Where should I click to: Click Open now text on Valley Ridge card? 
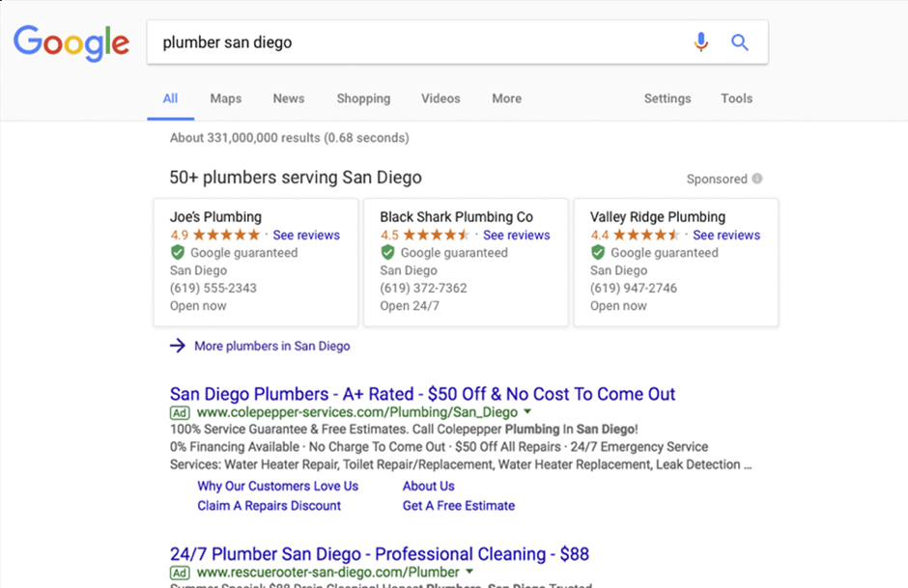[x=618, y=306]
